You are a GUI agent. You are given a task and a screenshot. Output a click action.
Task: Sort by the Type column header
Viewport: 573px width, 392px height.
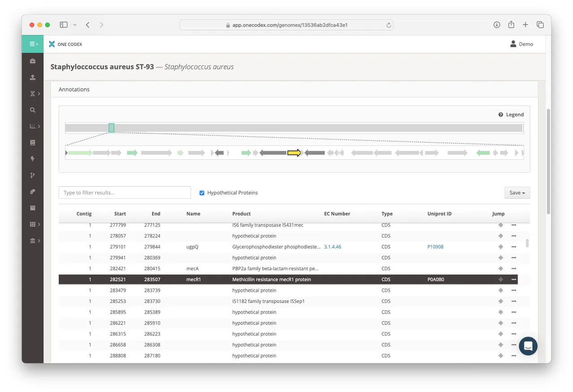tap(387, 214)
